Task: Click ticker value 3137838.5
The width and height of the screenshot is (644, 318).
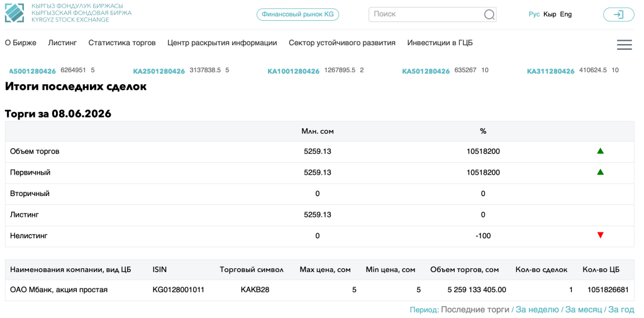Action: click(205, 70)
